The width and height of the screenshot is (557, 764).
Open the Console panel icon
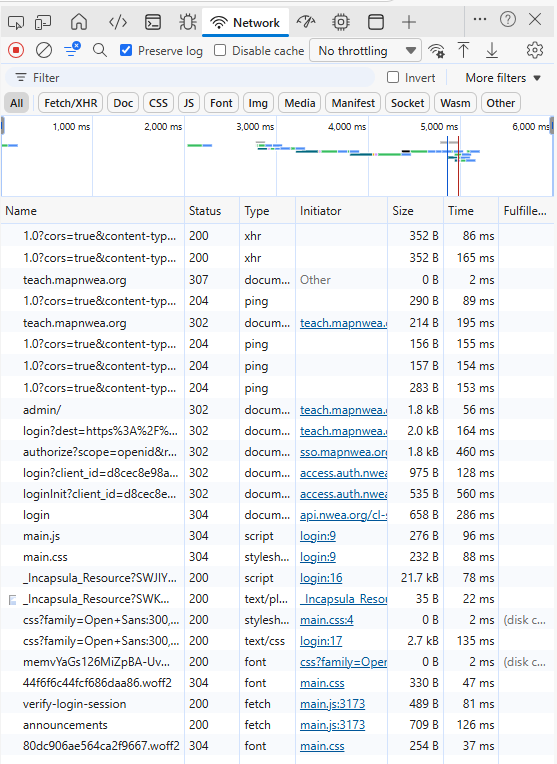coord(153,22)
